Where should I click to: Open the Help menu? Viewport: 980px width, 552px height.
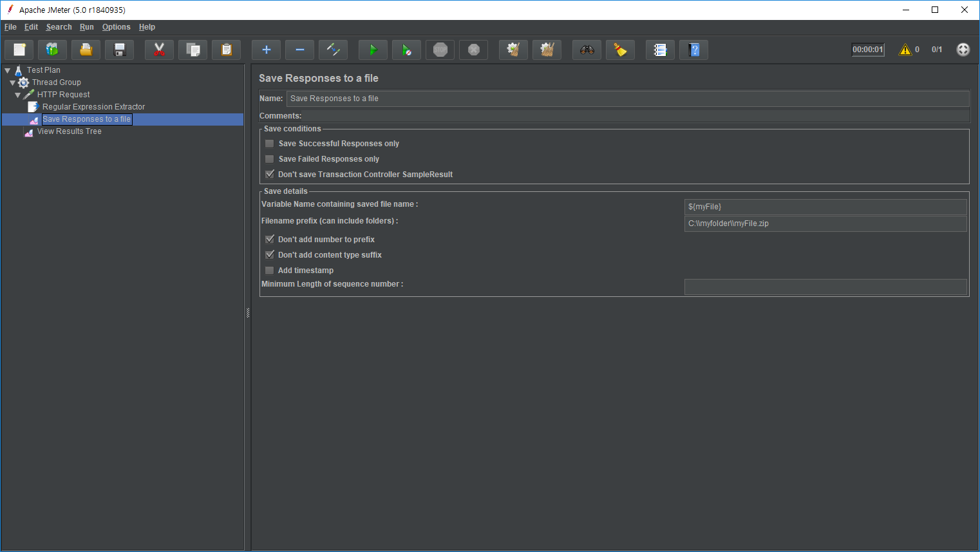pyautogui.click(x=147, y=27)
